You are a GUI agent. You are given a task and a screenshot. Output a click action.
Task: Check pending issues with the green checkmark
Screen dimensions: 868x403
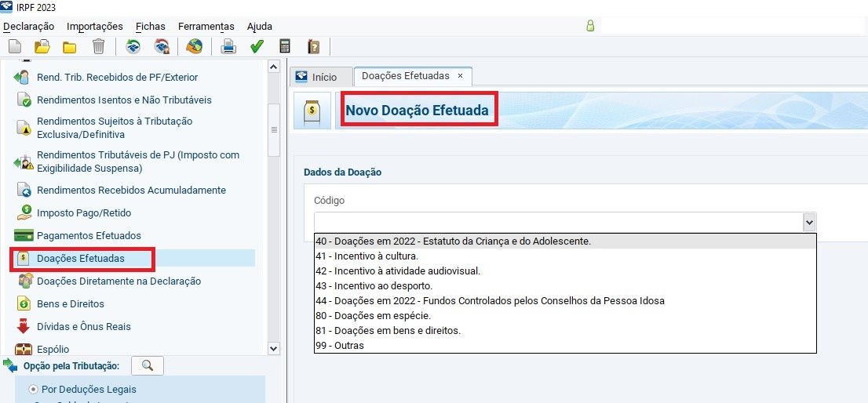click(x=257, y=47)
